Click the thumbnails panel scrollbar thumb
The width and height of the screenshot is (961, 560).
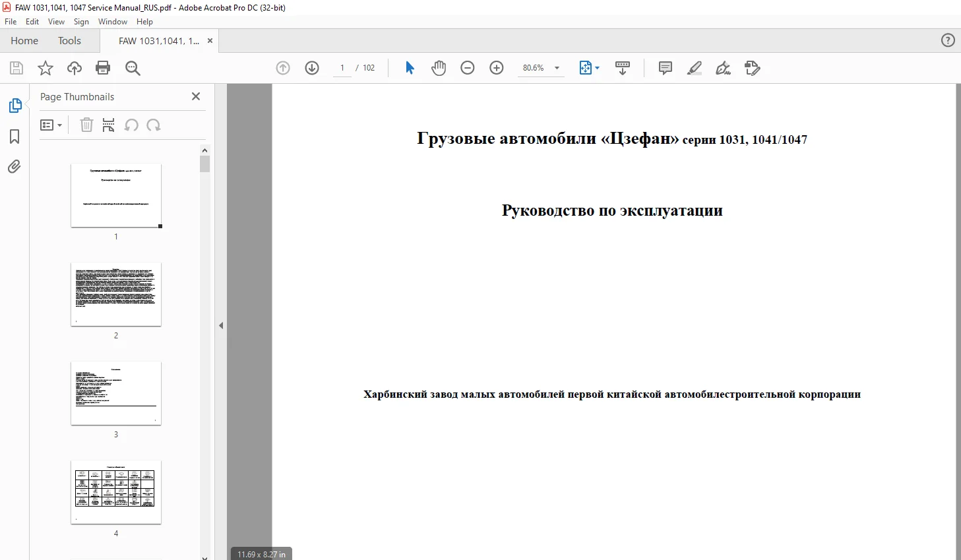pos(204,164)
